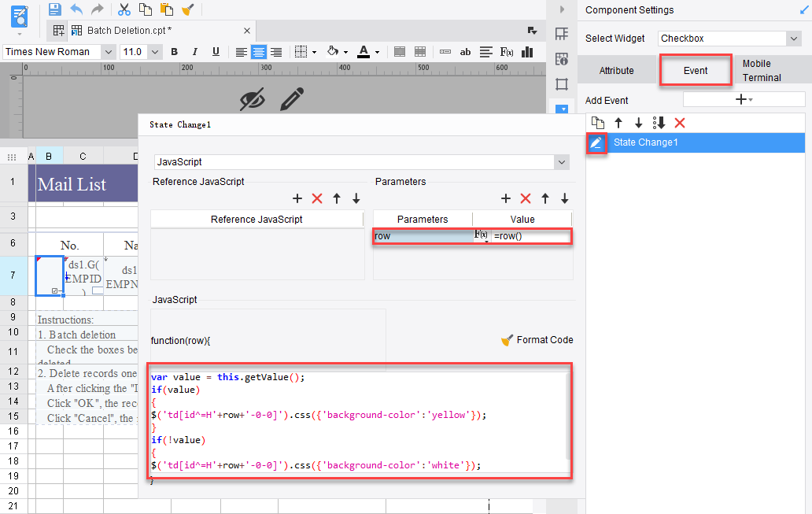The height and width of the screenshot is (514, 812).
Task: Toggle Underline formatting
Action: 215,51
